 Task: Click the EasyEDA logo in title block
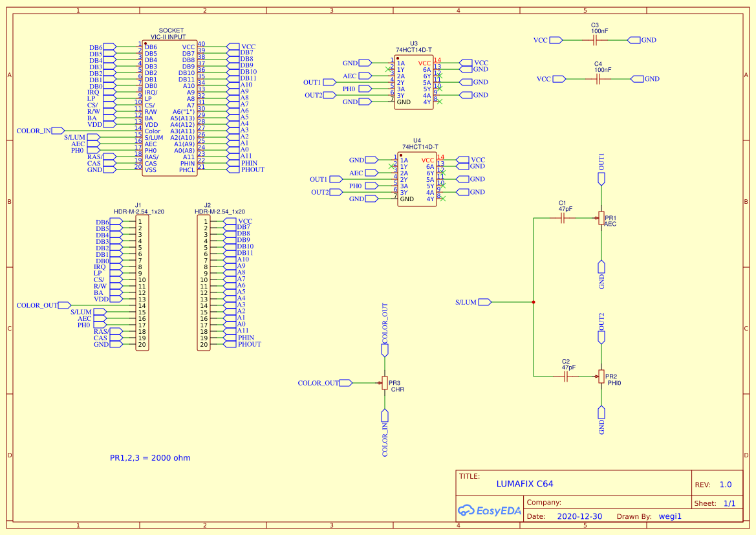click(x=490, y=510)
